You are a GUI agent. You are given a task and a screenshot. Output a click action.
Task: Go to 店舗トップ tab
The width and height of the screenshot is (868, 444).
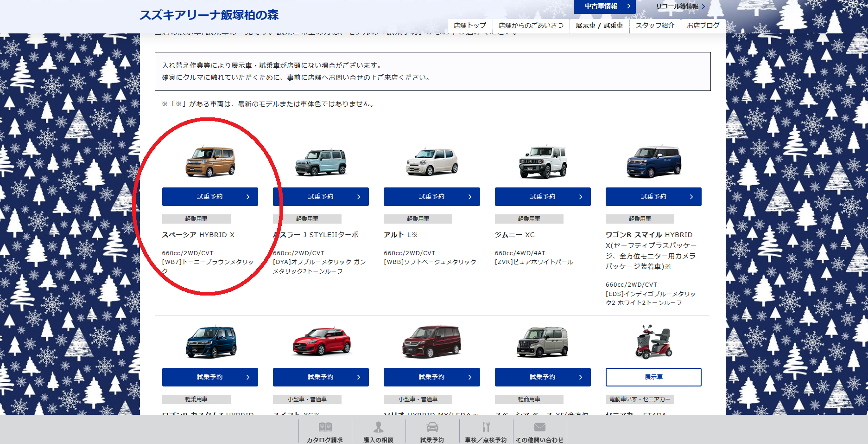click(x=469, y=26)
